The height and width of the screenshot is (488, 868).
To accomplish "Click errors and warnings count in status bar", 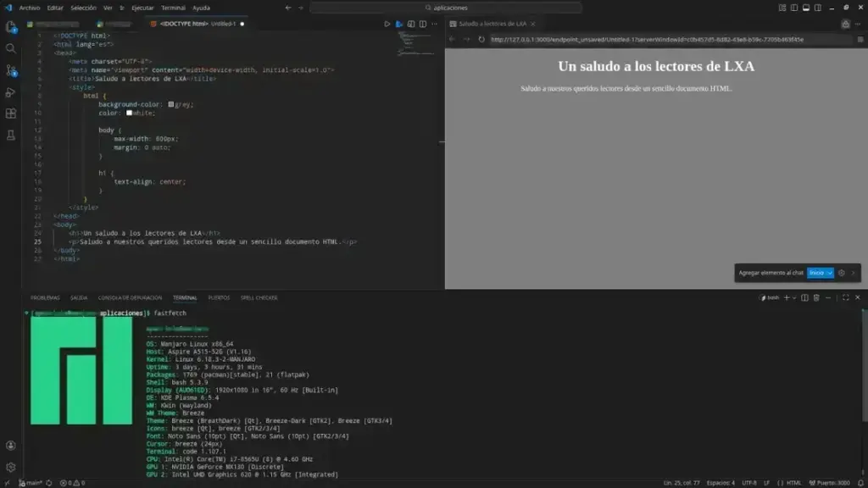I will pos(72,483).
